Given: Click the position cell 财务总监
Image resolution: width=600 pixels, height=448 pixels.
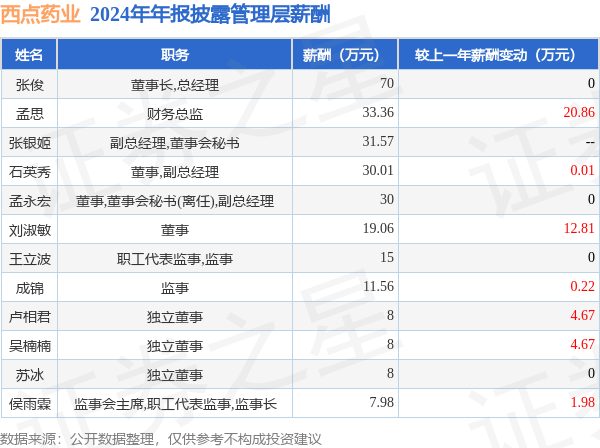Looking at the screenshot, I should point(175,114).
